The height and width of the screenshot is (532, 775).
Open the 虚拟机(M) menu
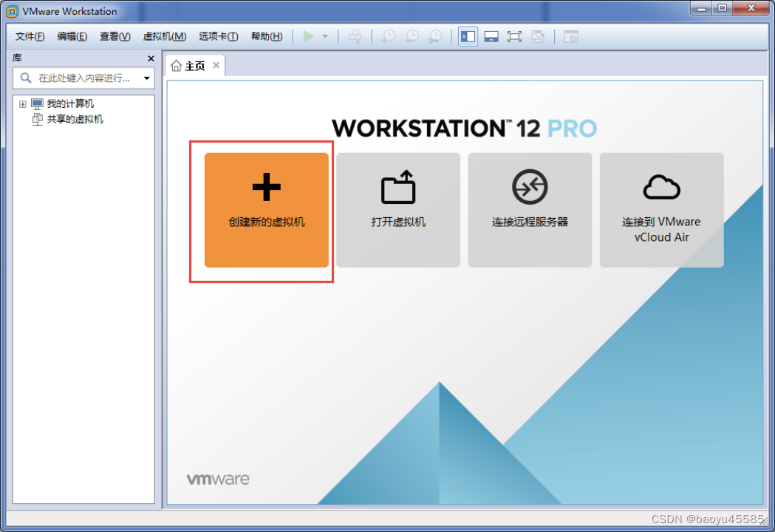tap(165, 36)
